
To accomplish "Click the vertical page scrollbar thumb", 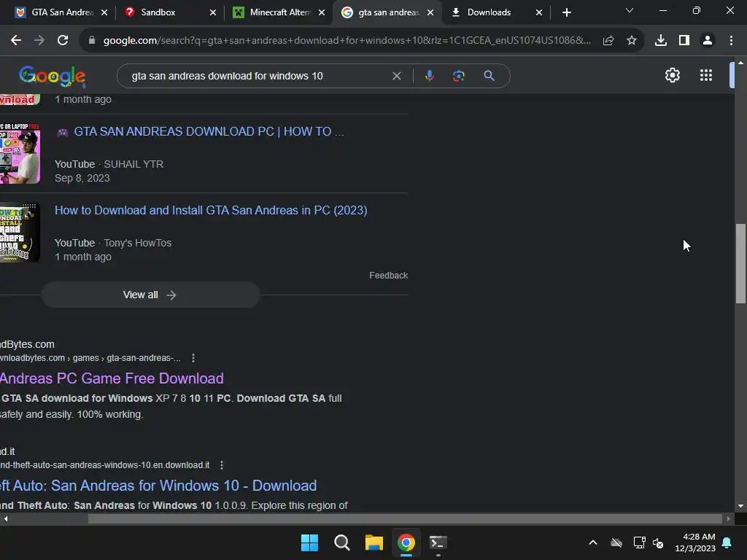I will 740,262.
